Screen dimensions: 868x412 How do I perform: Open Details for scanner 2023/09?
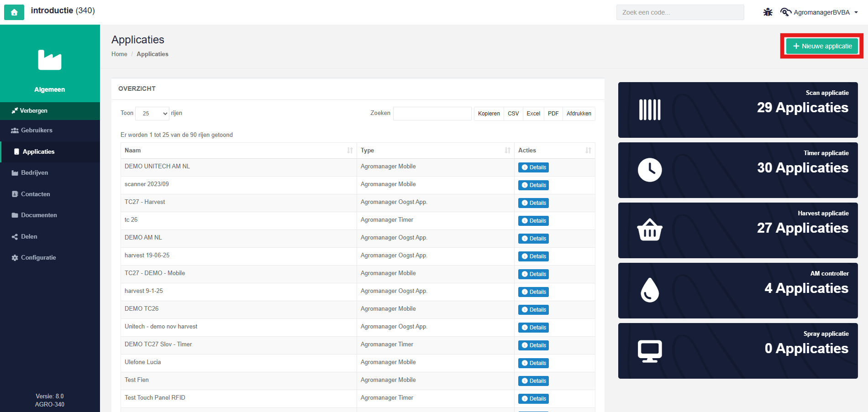pos(533,185)
